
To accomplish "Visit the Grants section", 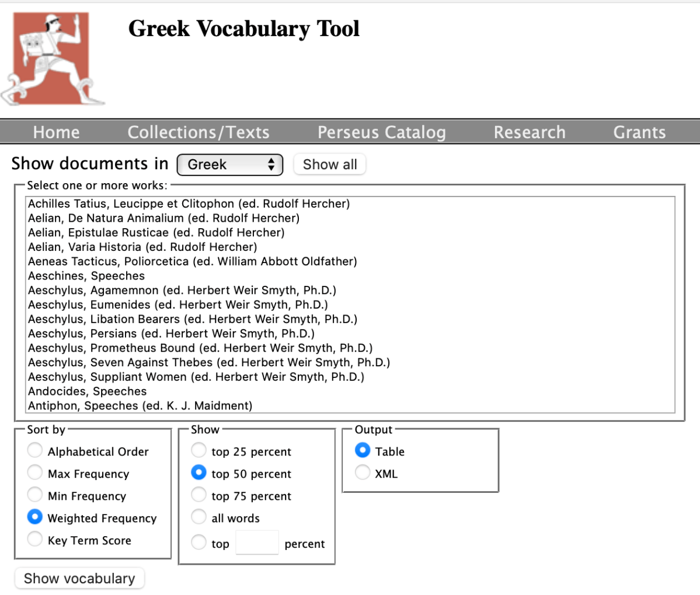I will [639, 132].
